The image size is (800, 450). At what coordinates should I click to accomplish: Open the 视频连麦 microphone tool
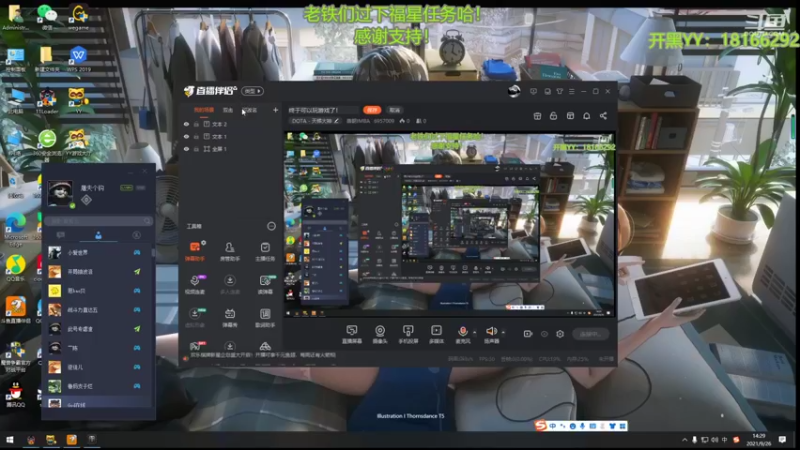(194, 284)
